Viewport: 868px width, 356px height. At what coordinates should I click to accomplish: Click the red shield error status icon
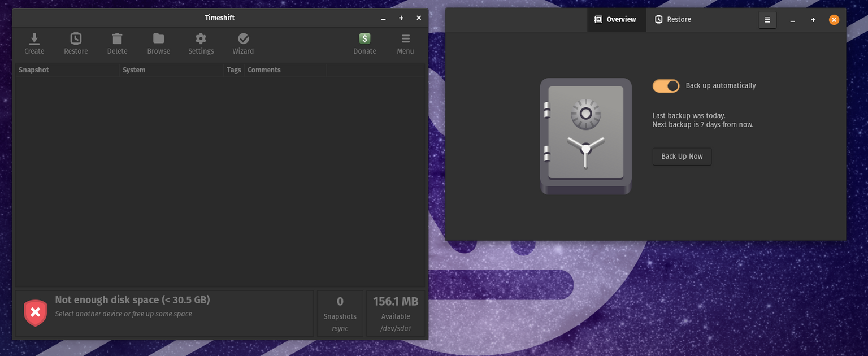tap(35, 312)
